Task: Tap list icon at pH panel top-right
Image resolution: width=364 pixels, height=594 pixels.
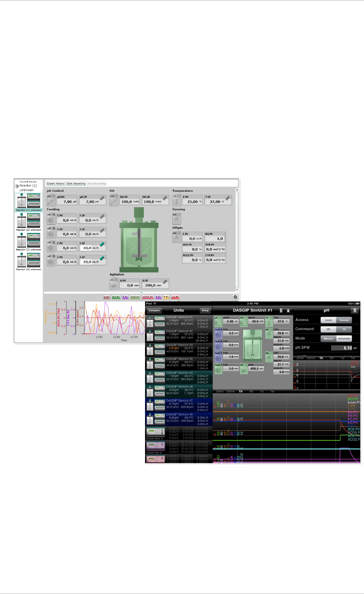Action: (x=355, y=310)
